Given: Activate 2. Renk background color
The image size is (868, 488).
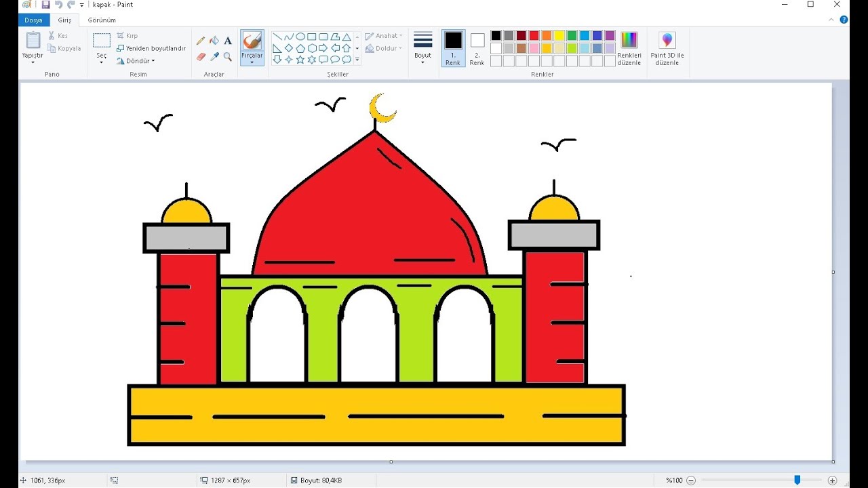Looking at the screenshot, I should 477,48.
